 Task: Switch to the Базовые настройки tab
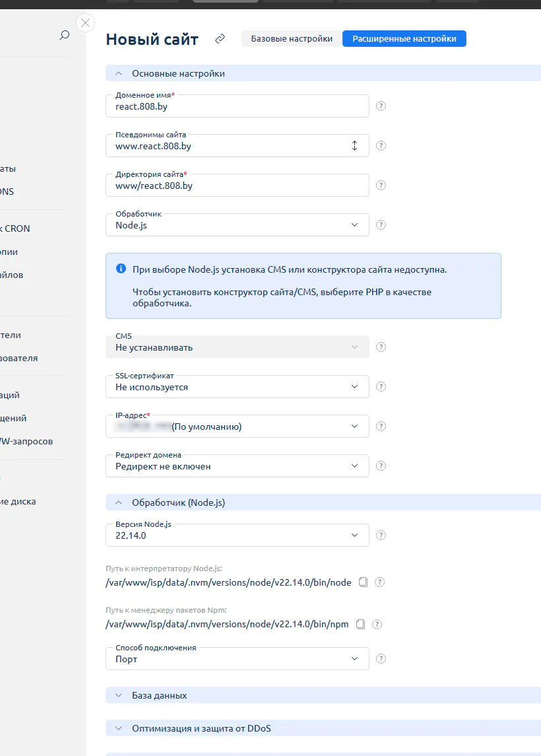[290, 38]
